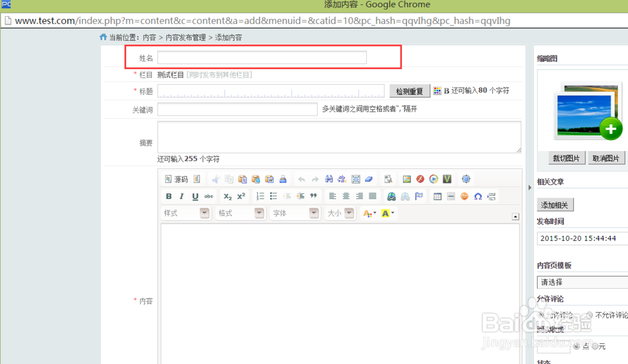Click the Paste as plain text icon
The height and width of the screenshot is (364, 628).
click(256, 179)
